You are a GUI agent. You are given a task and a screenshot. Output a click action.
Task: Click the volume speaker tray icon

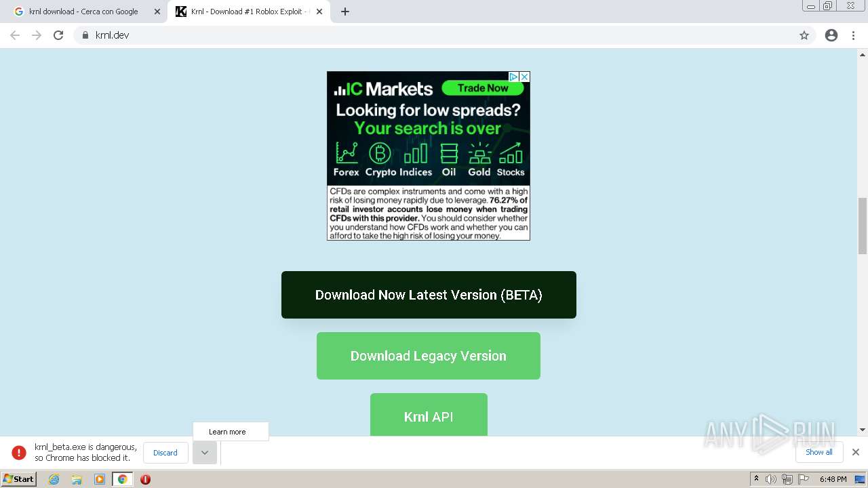[771, 479]
